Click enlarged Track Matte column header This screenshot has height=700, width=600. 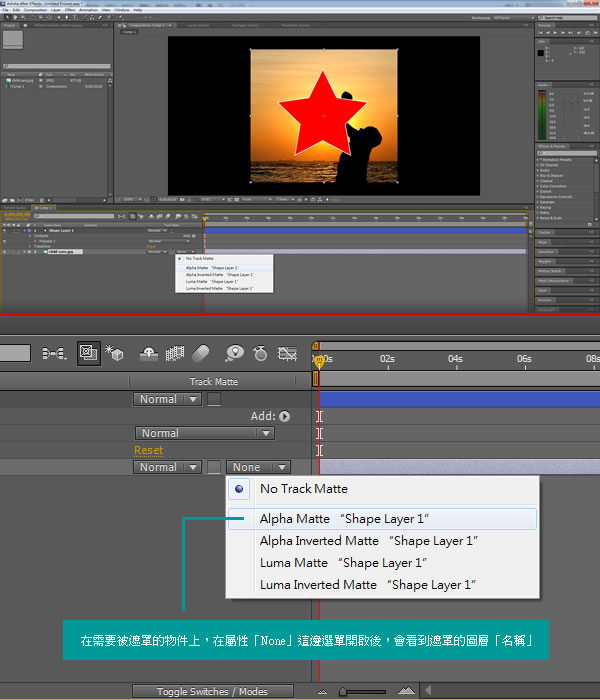pos(213,382)
